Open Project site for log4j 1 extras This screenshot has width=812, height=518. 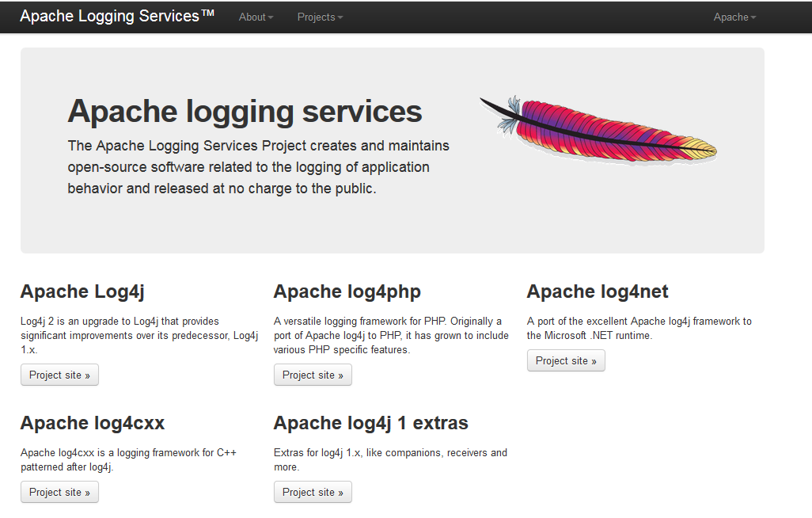click(x=313, y=492)
